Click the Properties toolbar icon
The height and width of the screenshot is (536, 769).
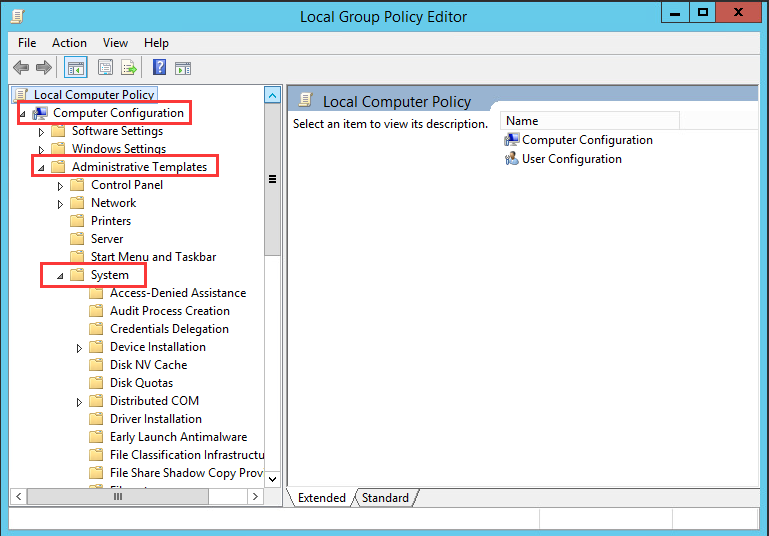click(x=105, y=68)
